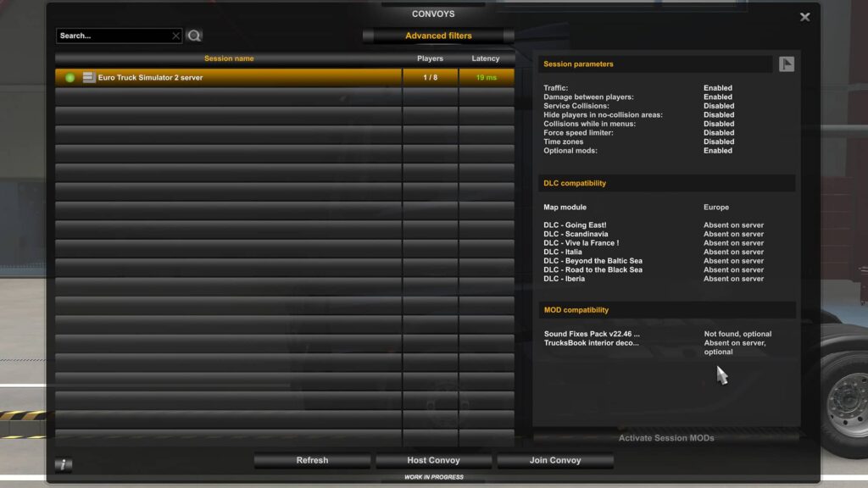Screen dimensions: 868x488
Task: Click the Session parameters heading
Action: pos(578,64)
